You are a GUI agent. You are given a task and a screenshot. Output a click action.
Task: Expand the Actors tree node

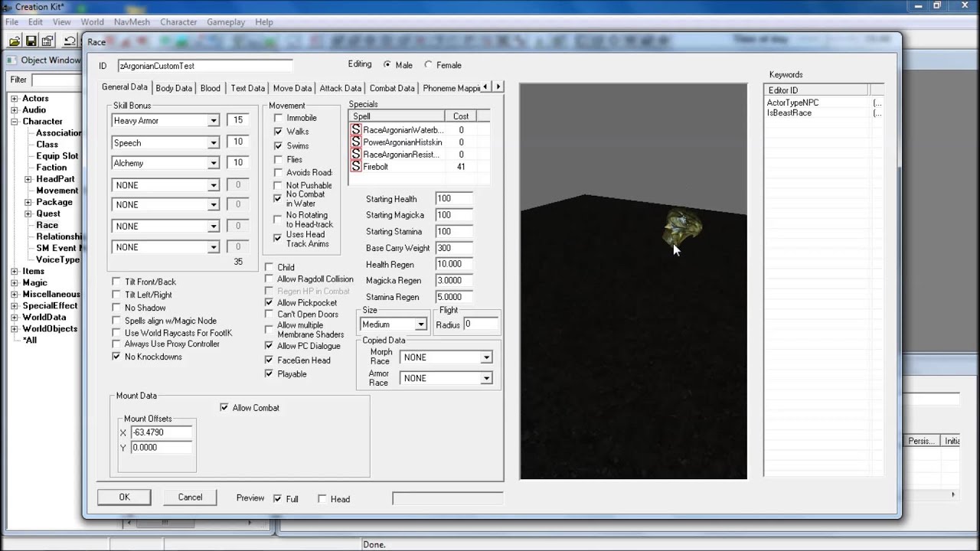tap(15, 99)
